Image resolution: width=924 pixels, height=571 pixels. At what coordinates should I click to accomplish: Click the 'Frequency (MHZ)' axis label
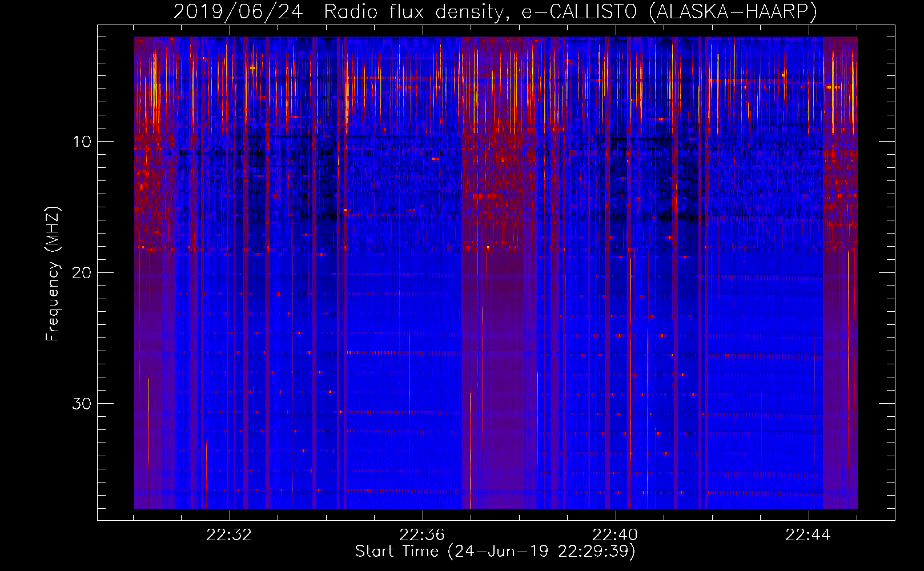[53, 274]
